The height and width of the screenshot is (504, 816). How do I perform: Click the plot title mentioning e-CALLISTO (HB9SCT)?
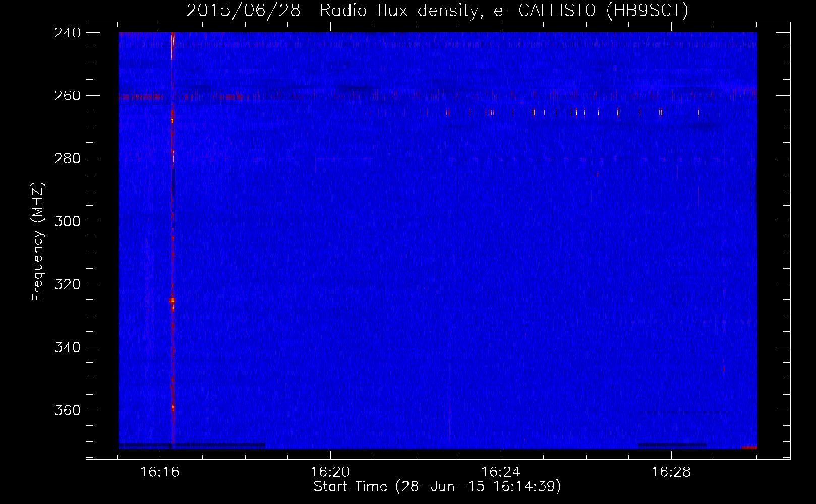[437, 10]
